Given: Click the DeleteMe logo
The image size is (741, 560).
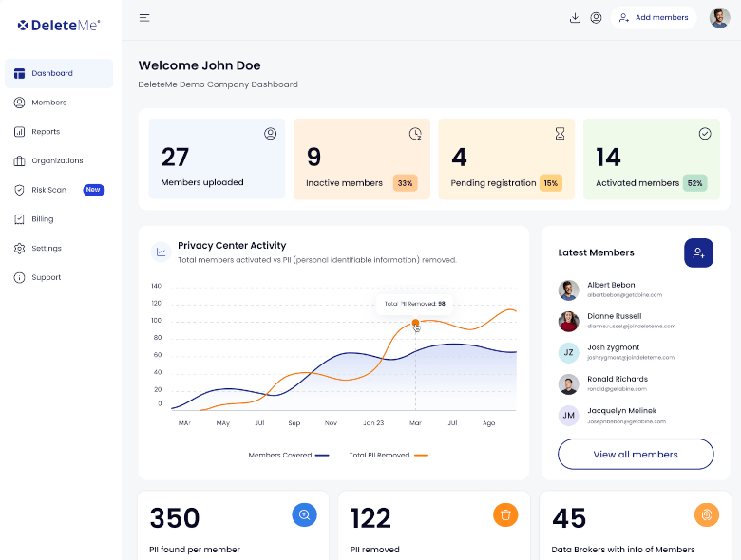Looking at the screenshot, I should pyautogui.click(x=59, y=25).
